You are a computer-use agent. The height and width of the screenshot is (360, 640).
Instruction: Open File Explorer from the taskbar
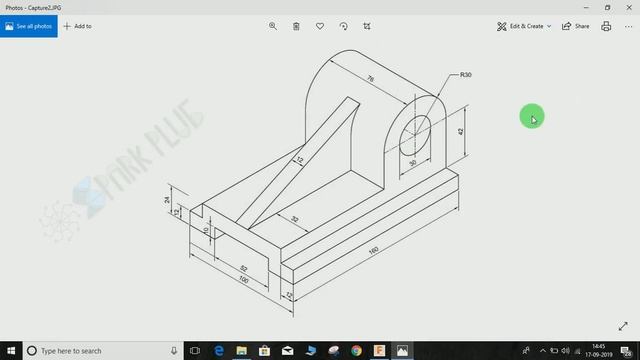pos(242,351)
